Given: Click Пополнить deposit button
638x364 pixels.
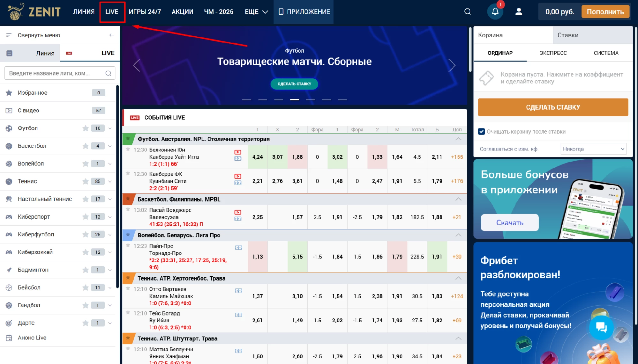Looking at the screenshot, I should pos(605,12).
